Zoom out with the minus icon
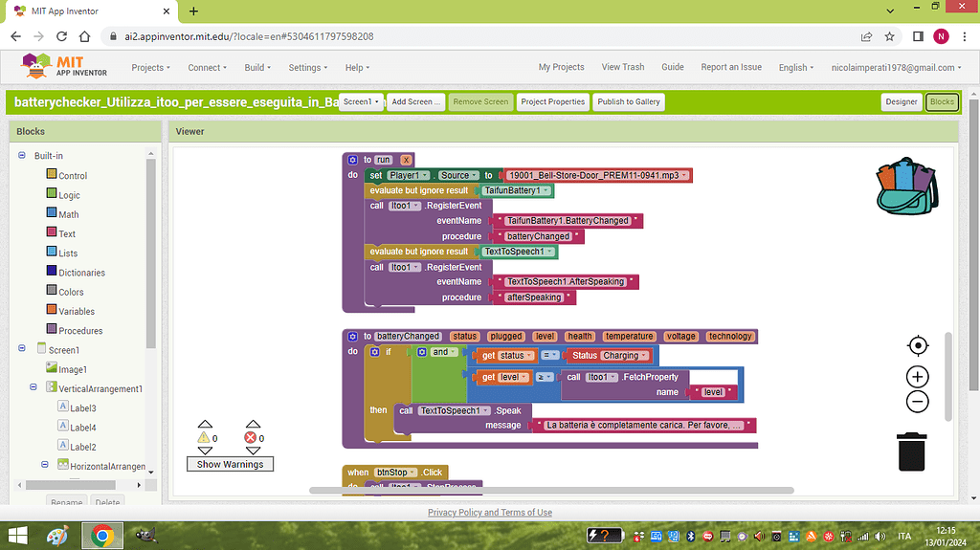Image resolution: width=980 pixels, height=550 pixels. pos(917,402)
